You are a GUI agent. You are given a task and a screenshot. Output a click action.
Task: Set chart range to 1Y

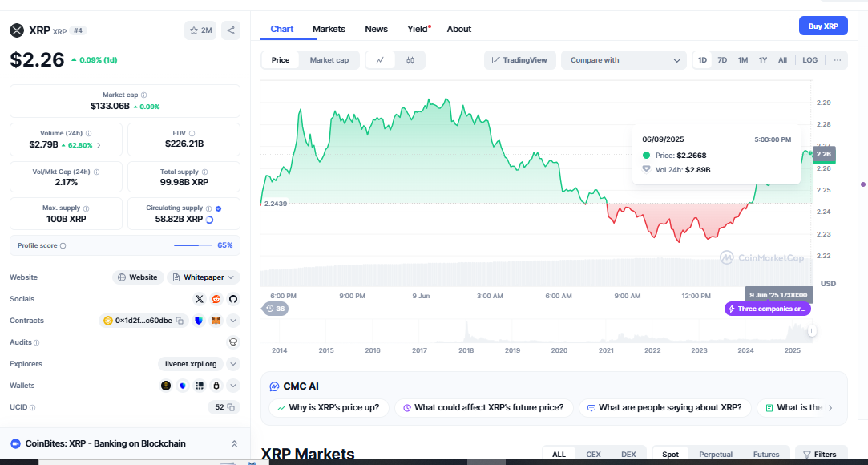pos(763,60)
